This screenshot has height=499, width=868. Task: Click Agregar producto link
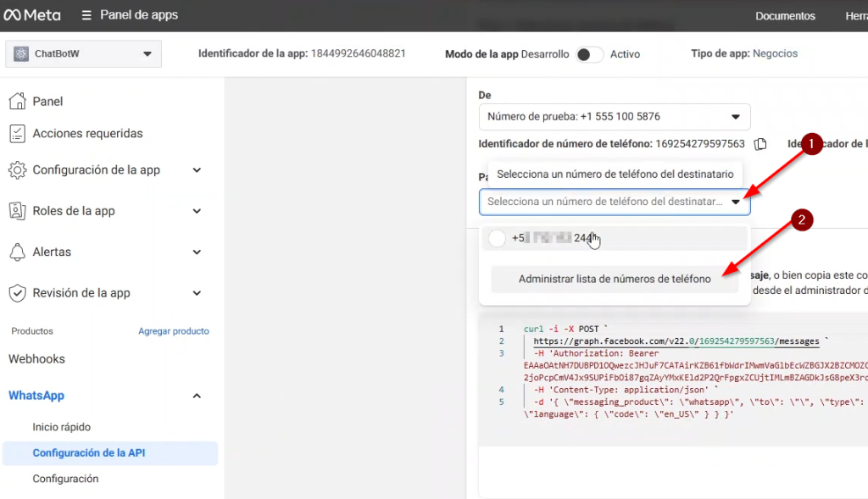pos(174,330)
